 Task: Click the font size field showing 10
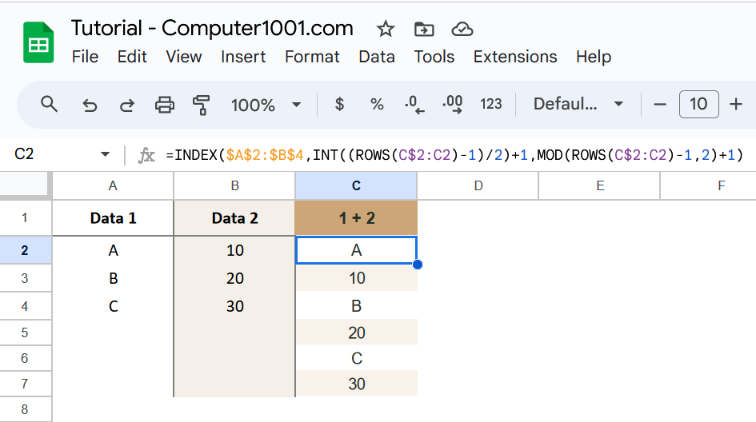point(699,104)
